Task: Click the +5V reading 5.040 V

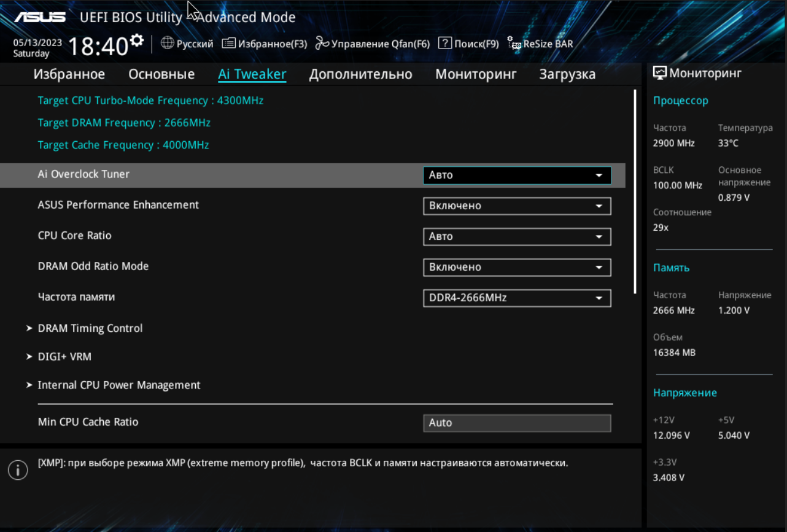Action: (734, 436)
